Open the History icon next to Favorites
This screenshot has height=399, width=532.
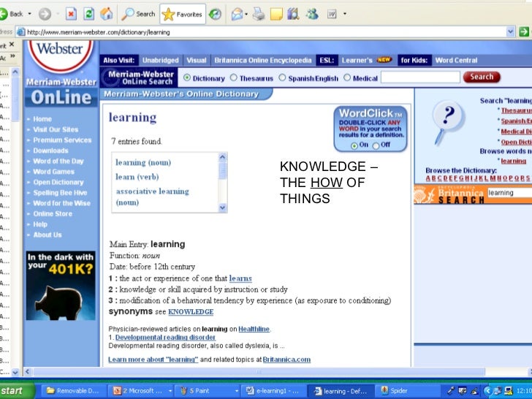(x=215, y=15)
